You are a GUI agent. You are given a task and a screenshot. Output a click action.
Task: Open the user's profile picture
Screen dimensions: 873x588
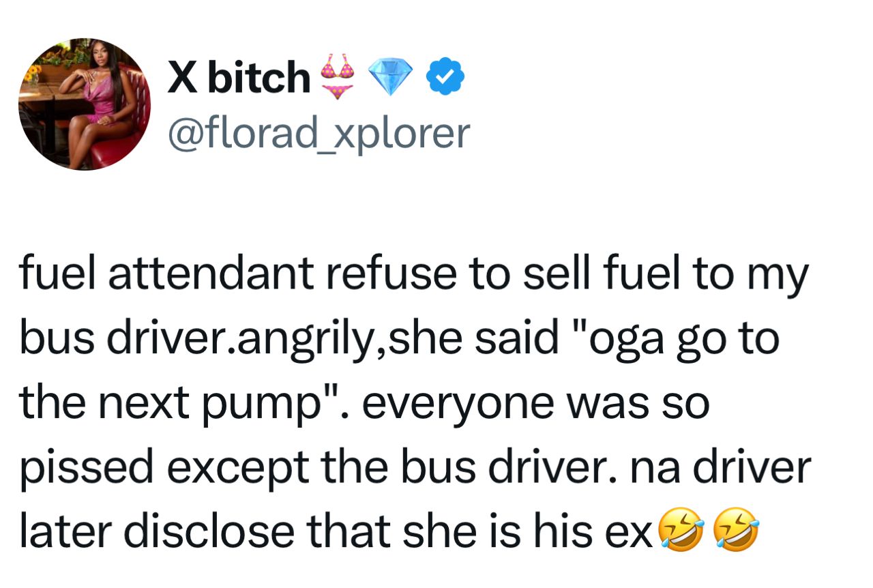pos(84,104)
